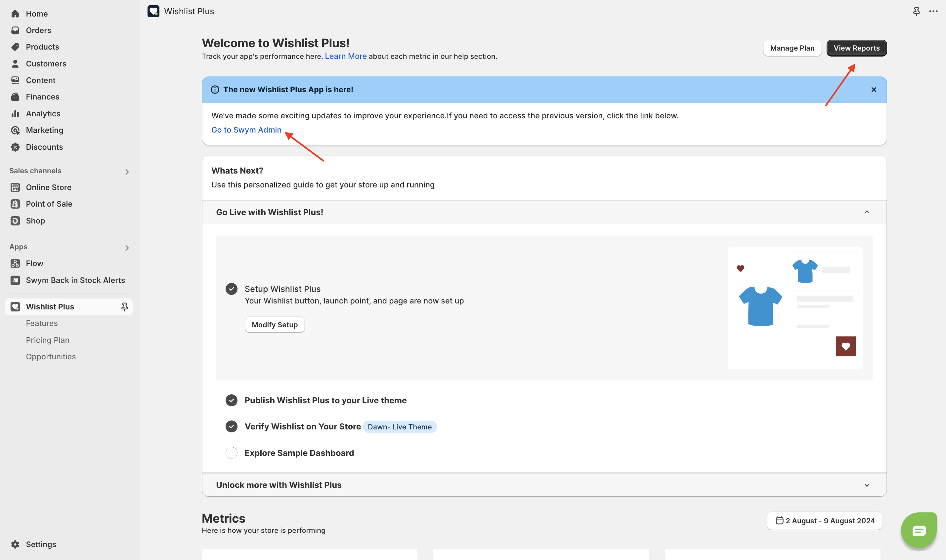The image size is (946, 560).
Task: Click the Setup Wishlist Plus checkmark
Action: 232,289
